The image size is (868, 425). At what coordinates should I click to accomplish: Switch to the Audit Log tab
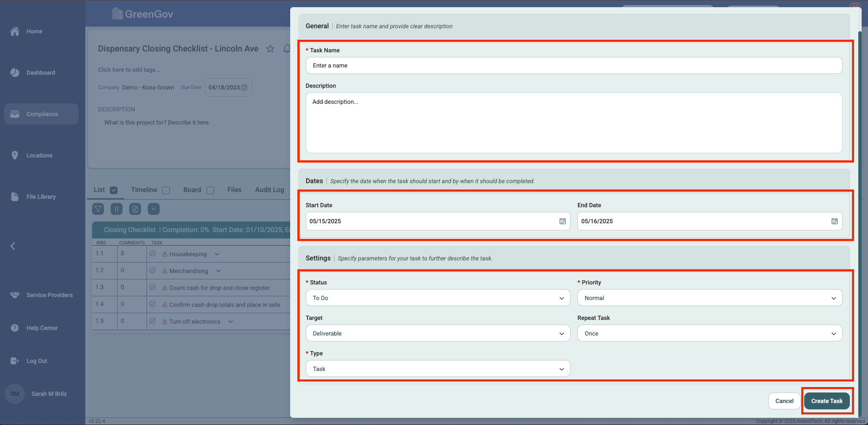[269, 190]
